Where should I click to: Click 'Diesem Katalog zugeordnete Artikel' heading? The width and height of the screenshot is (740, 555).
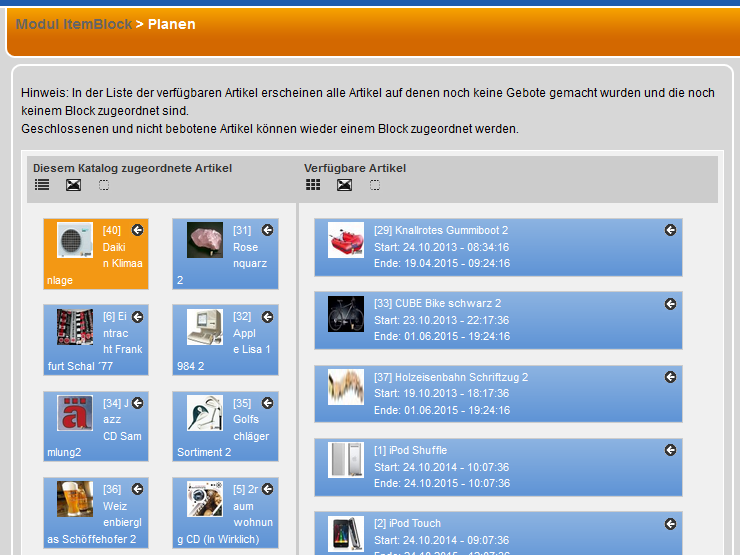133,168
